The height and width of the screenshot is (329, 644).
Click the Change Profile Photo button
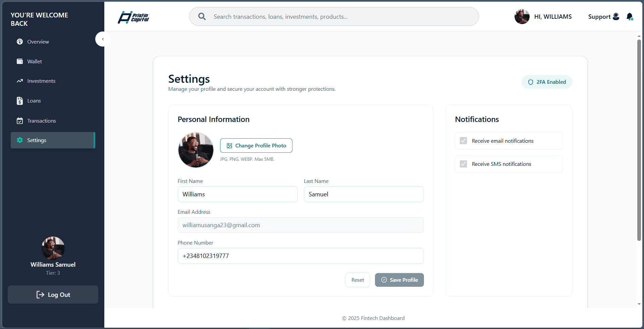click(256, 145)
